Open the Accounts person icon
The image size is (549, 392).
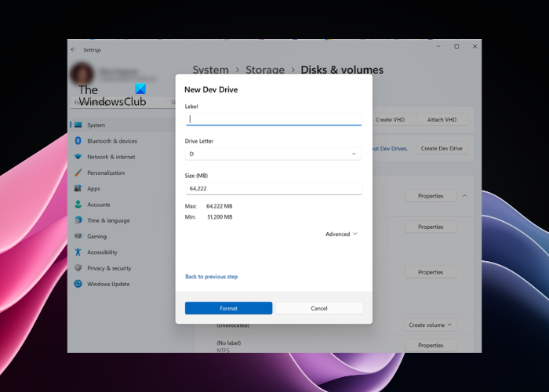(x=78, y=205)
